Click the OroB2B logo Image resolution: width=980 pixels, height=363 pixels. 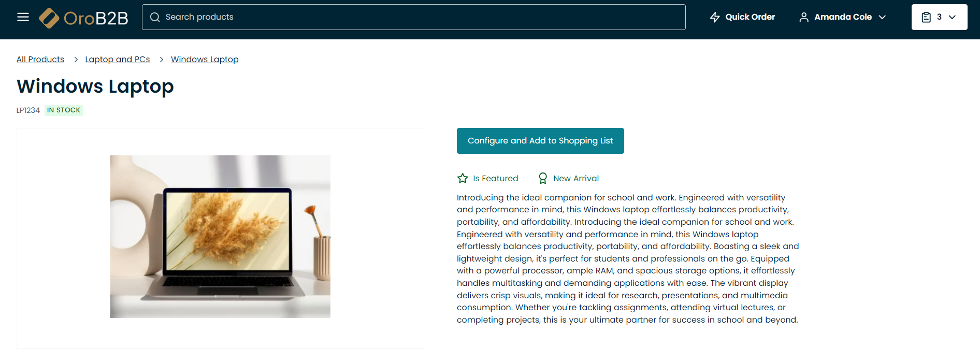click(x=84, y=18)
